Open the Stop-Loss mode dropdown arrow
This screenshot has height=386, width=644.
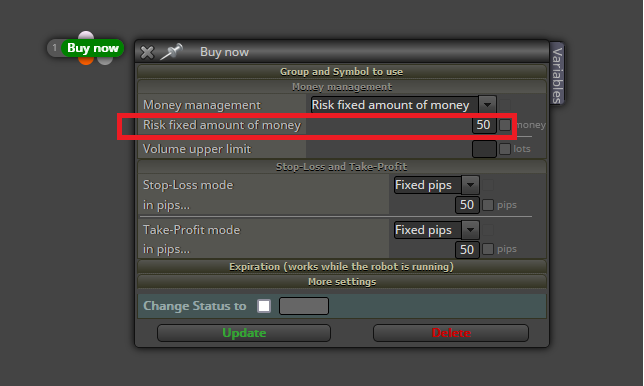coord(470,185)
